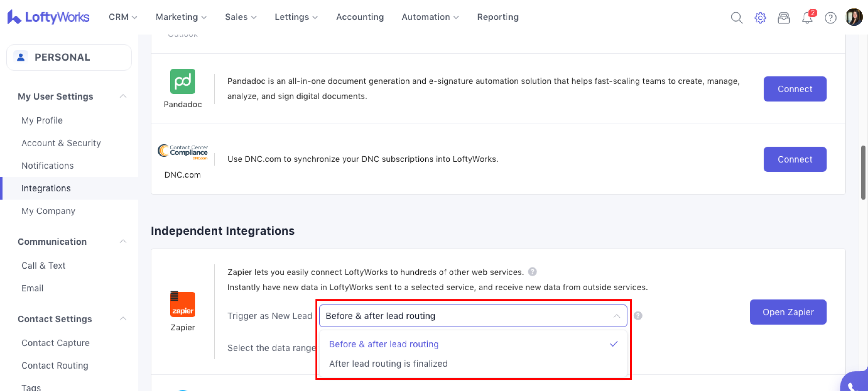View notifications bell with badge

tap(807, 18)
